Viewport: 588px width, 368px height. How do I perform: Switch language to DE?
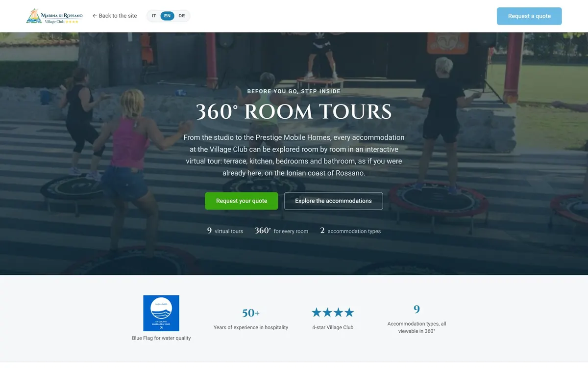coord(182,16)
